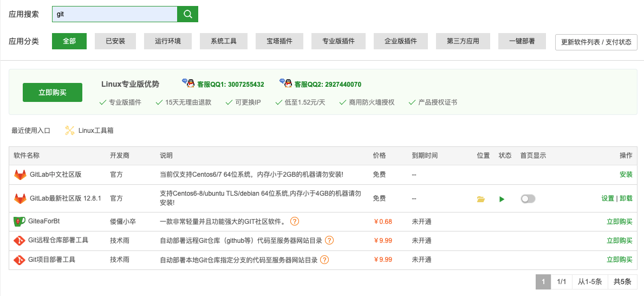Open help icon for Git远程仓库部署工具 description
The width and height of the screenshot is (644, 296).
(329, 241)
